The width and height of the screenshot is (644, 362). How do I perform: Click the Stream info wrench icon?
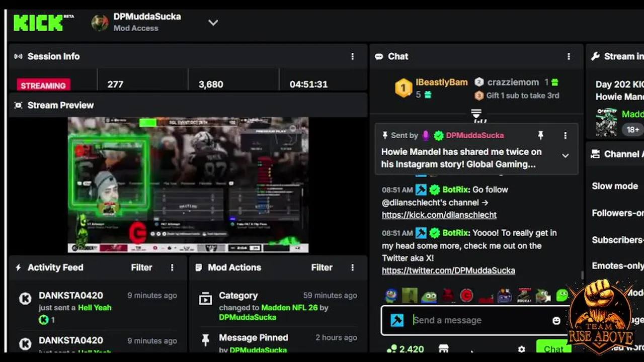(595, 56)
